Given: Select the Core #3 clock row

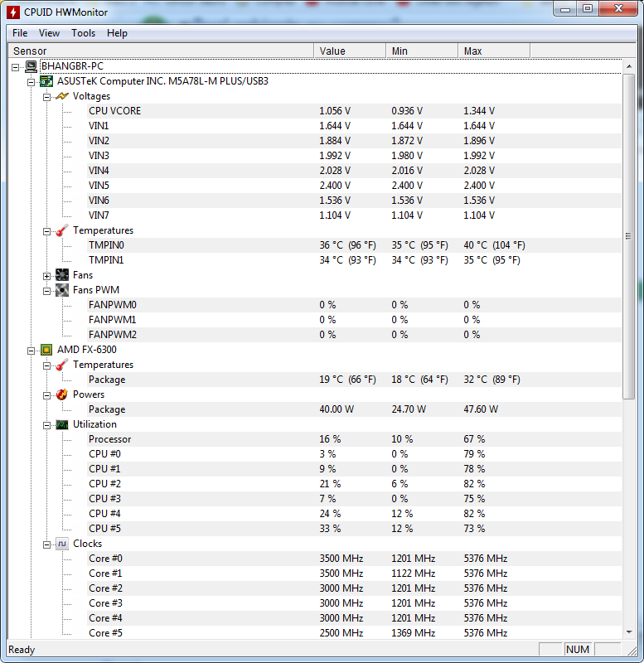Looking at the screenshot, I should coord(355,603).
